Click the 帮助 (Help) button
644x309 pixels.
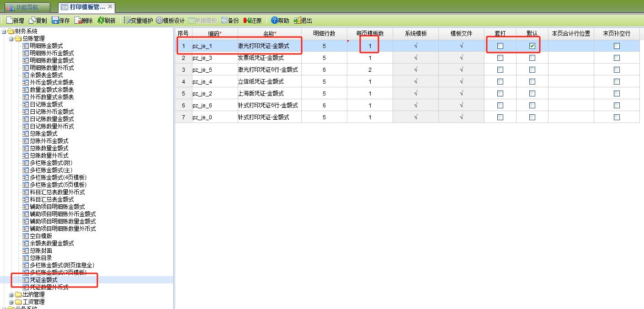(280, 20)
